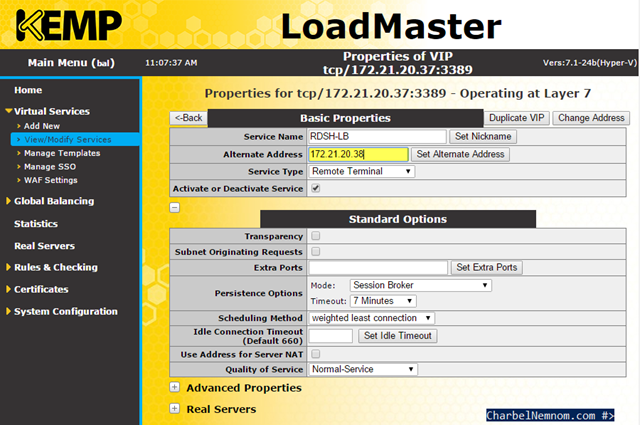Enable Subnet Originating Requests checkbox
This screenshot has width=640, height=425.
316,251
